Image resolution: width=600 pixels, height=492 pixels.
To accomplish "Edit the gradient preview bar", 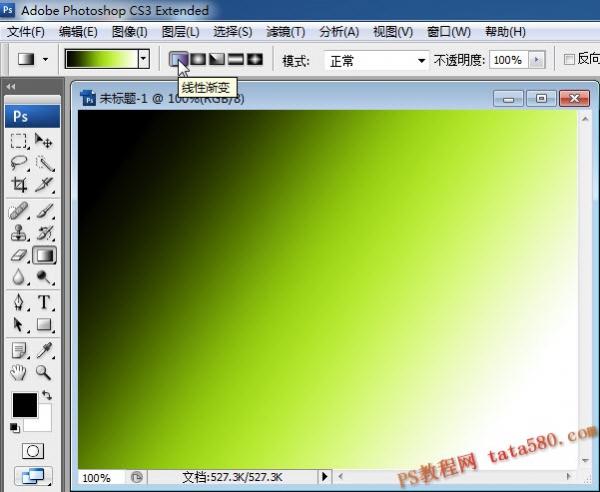I will [102, 59].
